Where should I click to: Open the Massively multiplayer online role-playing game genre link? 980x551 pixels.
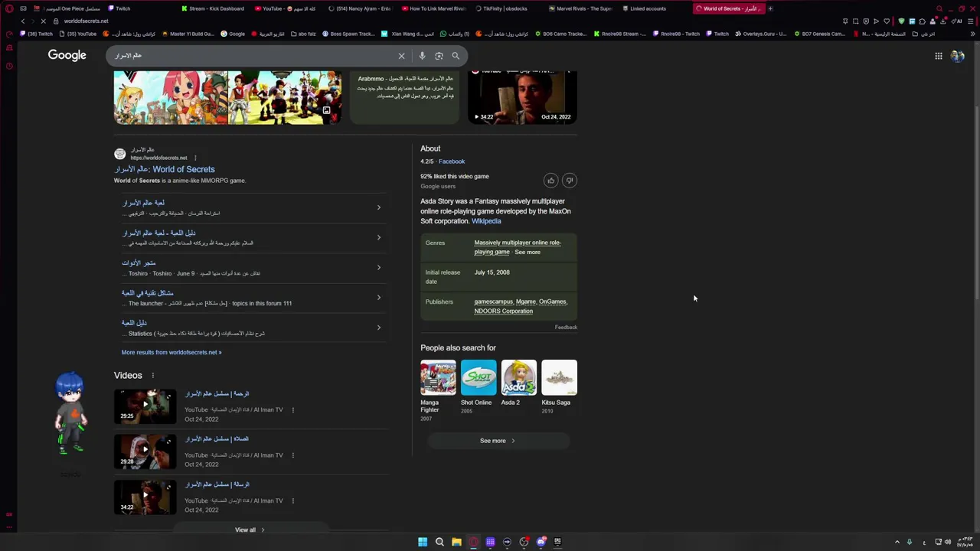click(518, 247)
